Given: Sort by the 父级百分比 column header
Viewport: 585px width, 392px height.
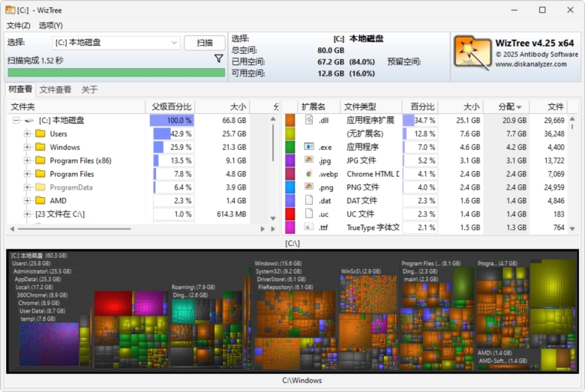Looking at the screenshot, I should (x=171, y=106).
